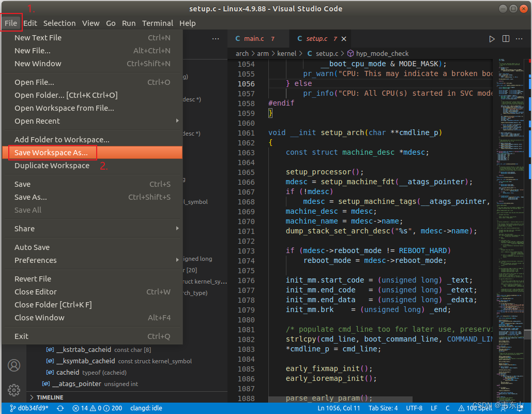Click arm breadcrumb segment

(263, 53)
